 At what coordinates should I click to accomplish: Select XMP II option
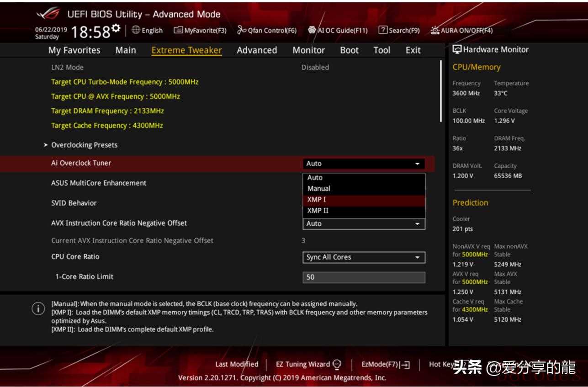click(x=364, y=211)
